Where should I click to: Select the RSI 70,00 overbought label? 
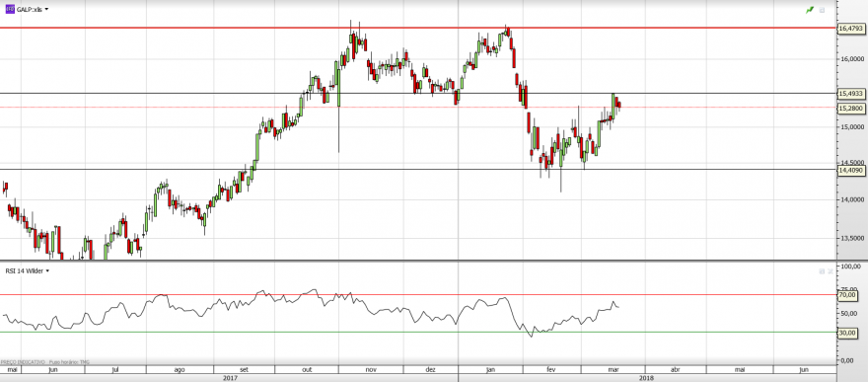(x=847, y=296)
